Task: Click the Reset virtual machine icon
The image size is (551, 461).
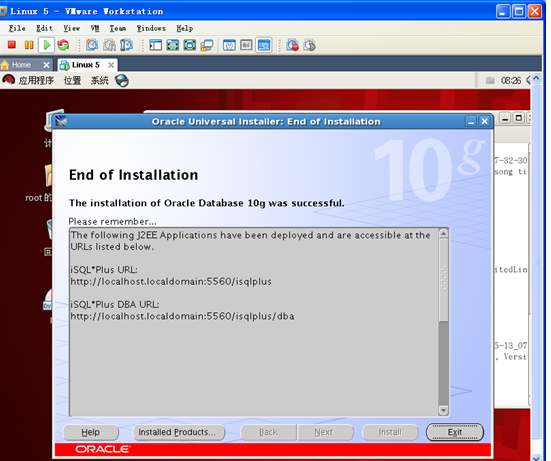Action: [x=64, y=45]
